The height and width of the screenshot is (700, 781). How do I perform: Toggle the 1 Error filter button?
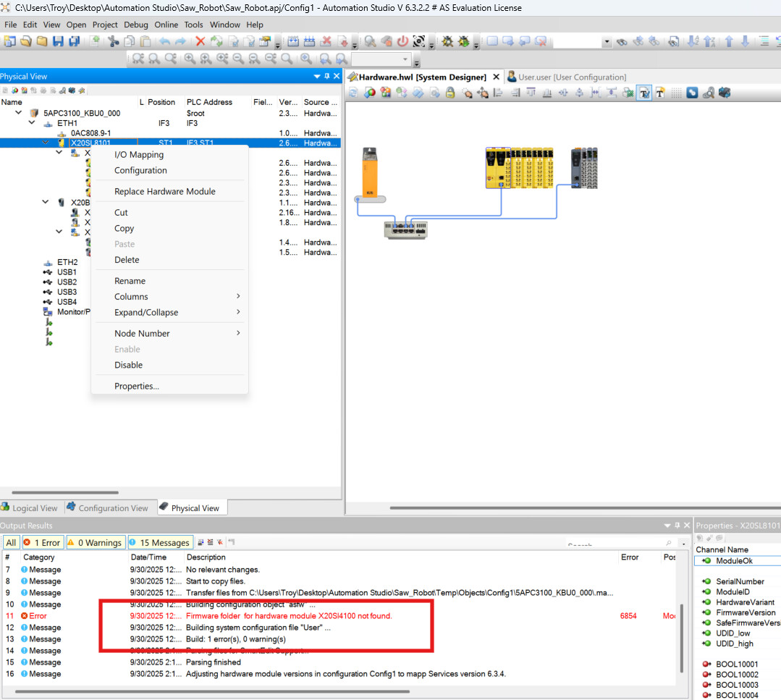(x=42, y=543)
